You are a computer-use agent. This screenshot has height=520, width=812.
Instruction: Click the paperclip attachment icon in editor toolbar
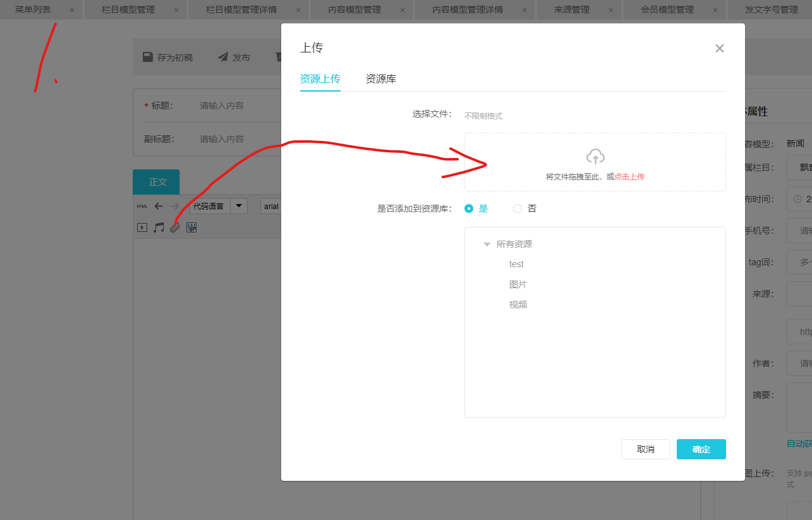(175, 227)
